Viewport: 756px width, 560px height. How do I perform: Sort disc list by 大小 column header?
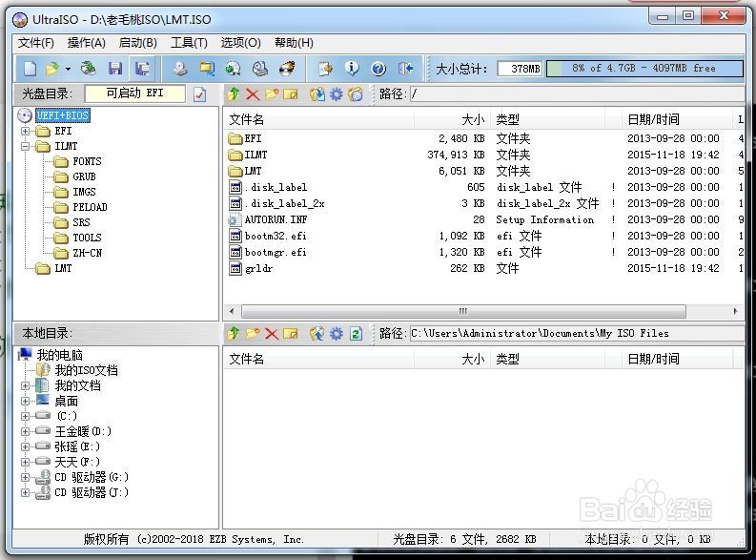point(452,119)
